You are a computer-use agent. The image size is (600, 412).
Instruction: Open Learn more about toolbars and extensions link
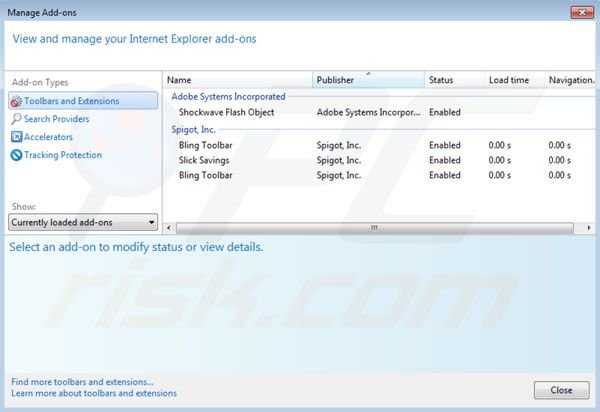click(94, 393)
